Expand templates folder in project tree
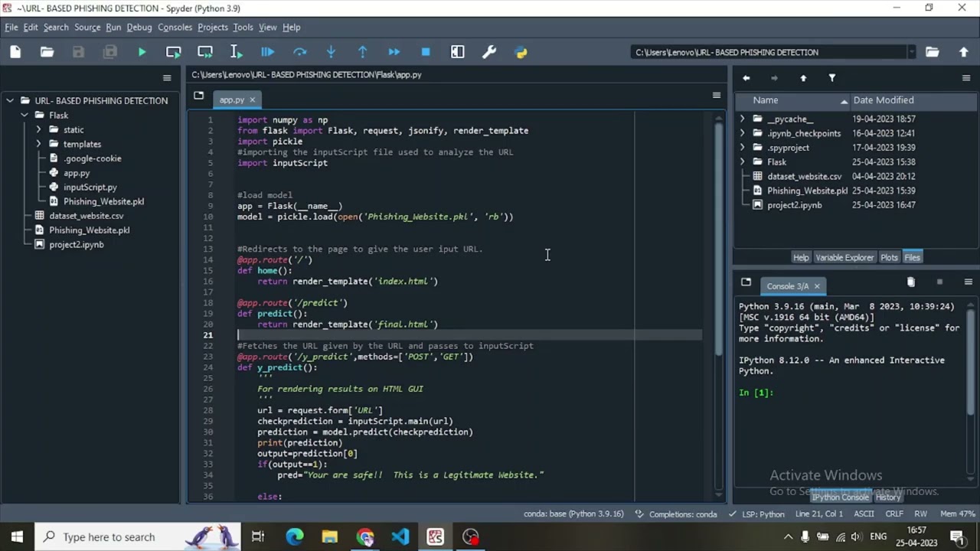980x551 pixels. point(38,144)
